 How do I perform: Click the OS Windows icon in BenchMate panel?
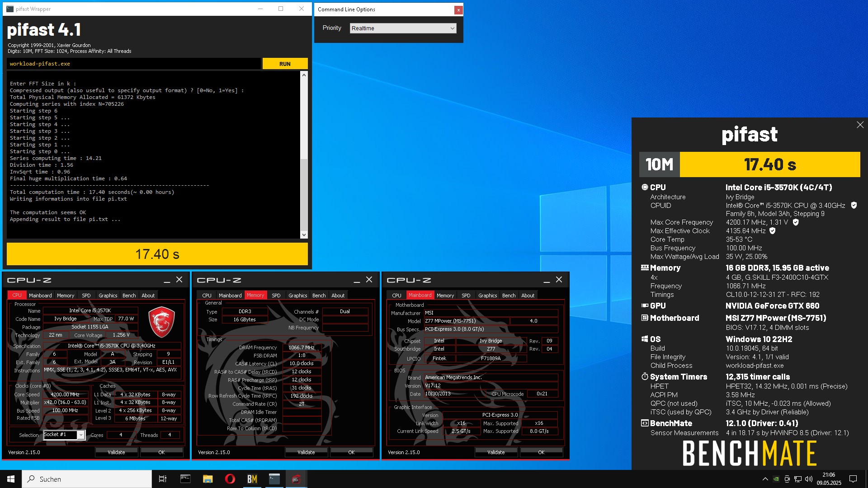pyautogui.click(x=645, y=339)
